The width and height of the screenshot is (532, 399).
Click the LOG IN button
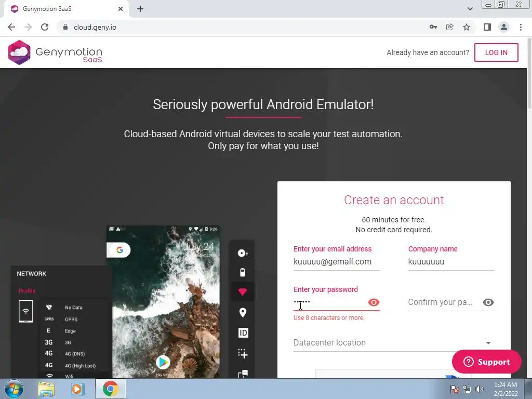[x=496, y=52]
